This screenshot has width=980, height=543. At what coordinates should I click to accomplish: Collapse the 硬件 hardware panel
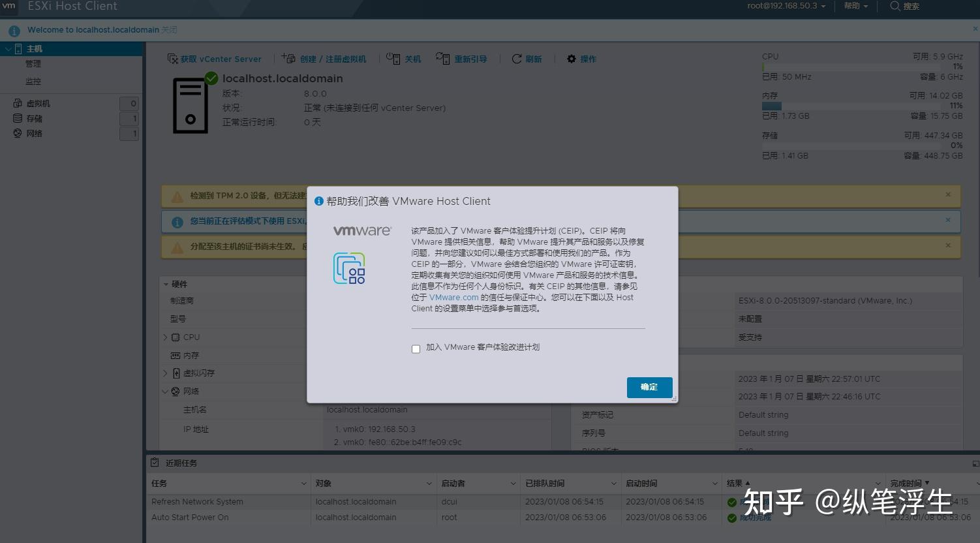(x=166, y=285)
